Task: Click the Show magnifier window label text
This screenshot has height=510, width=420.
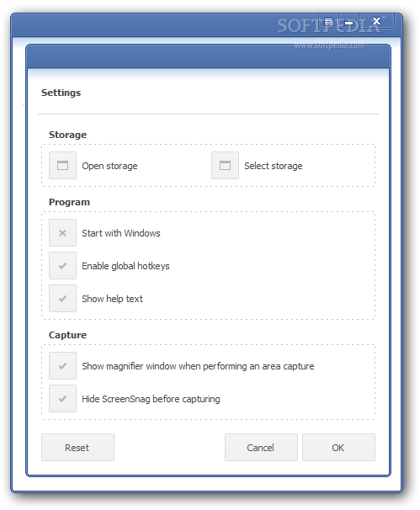Action: tap(198, 366)
